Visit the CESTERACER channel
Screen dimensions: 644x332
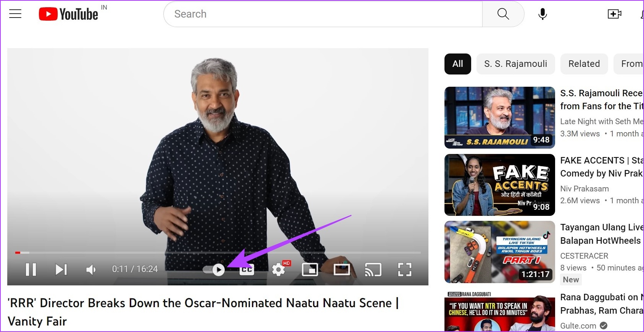coord(584,256)
